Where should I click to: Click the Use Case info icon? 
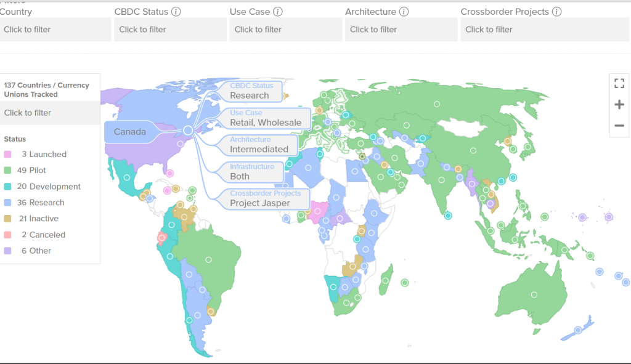[278, 12]
